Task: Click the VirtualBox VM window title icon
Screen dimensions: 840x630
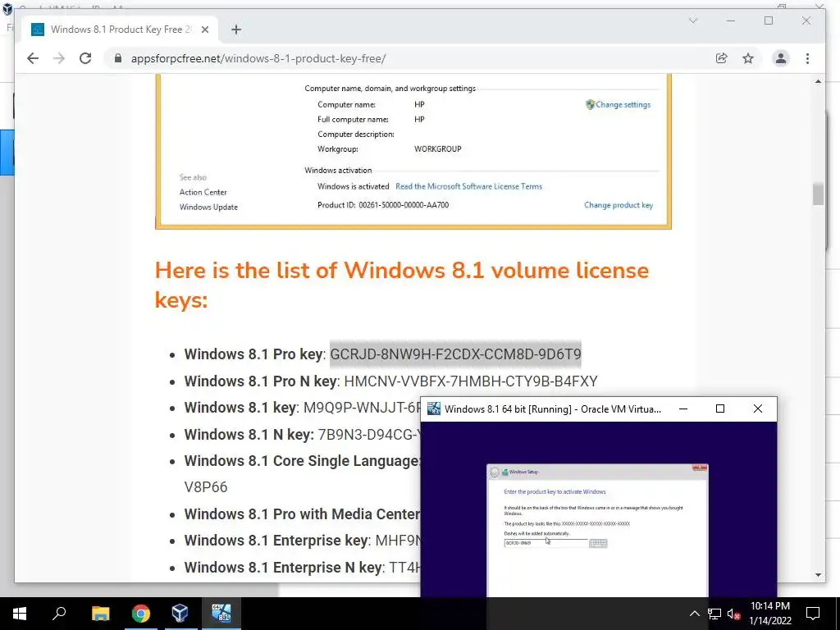Action: [433, 409]
